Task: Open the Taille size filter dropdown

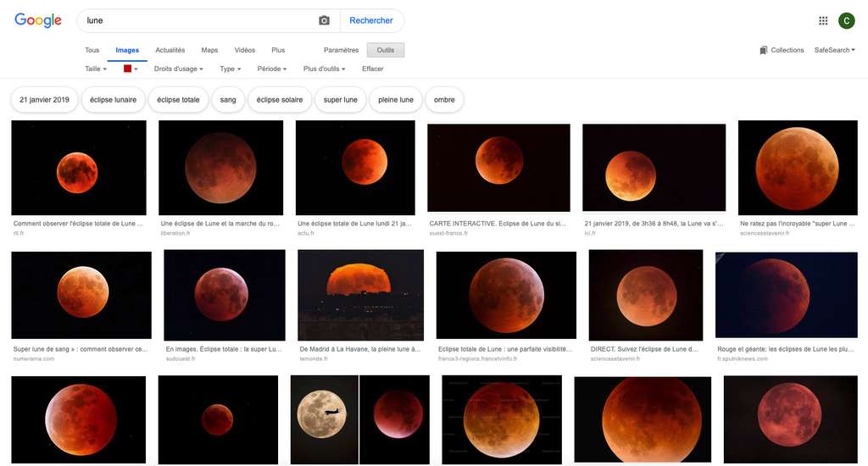Action: [95, 69]
